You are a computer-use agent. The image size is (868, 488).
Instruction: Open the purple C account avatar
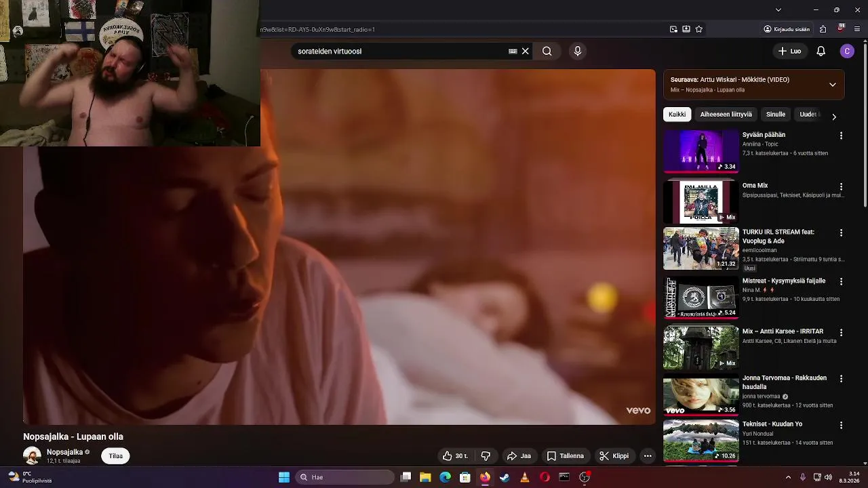[846, 51]
